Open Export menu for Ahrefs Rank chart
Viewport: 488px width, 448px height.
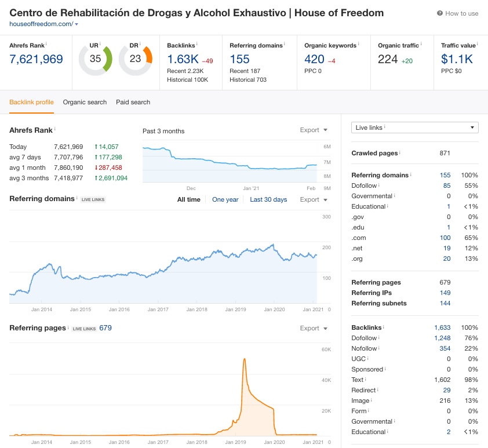(314, 130)
